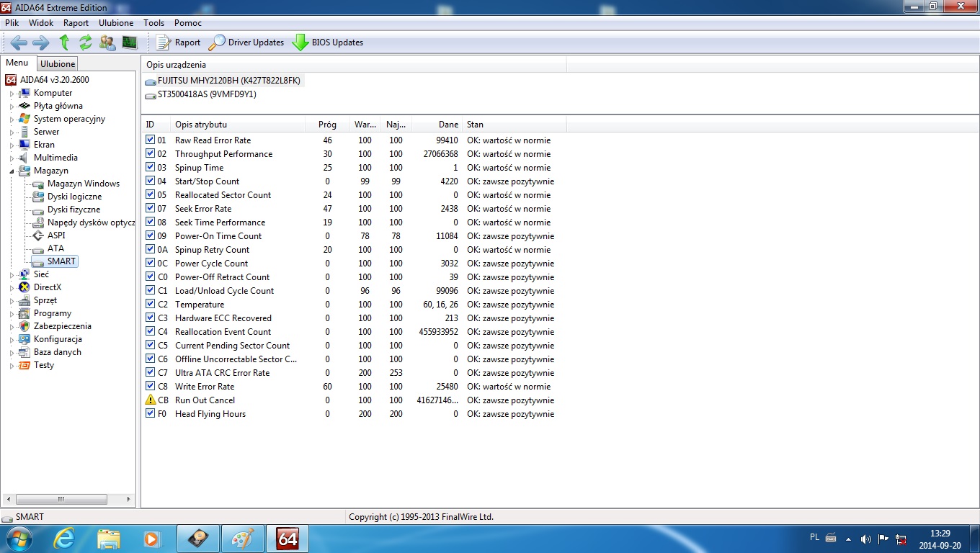Toggle the Current Pending Sector Count checkbox
This screenshot has width=980, height=553.
[x=151, y=345]
